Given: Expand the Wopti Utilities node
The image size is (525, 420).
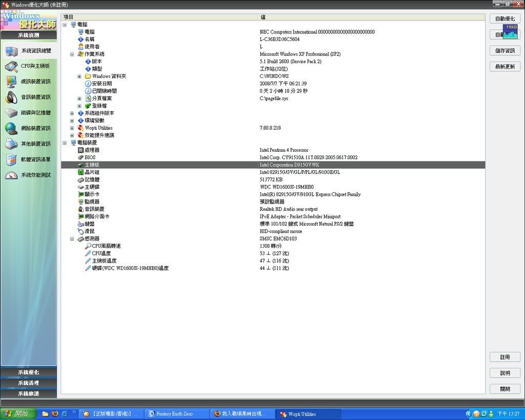Looking at the screenshot, I should point(72,128).
